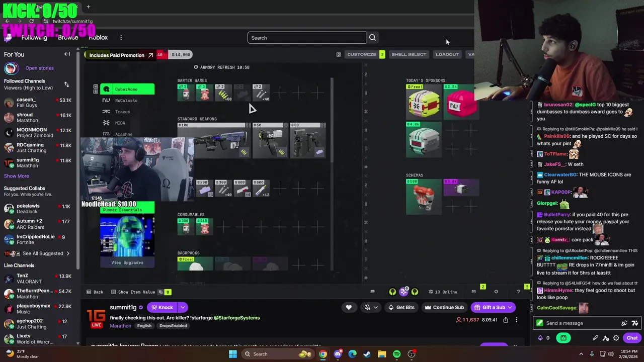Open the Loadout tab

click(x=447, y=54)
